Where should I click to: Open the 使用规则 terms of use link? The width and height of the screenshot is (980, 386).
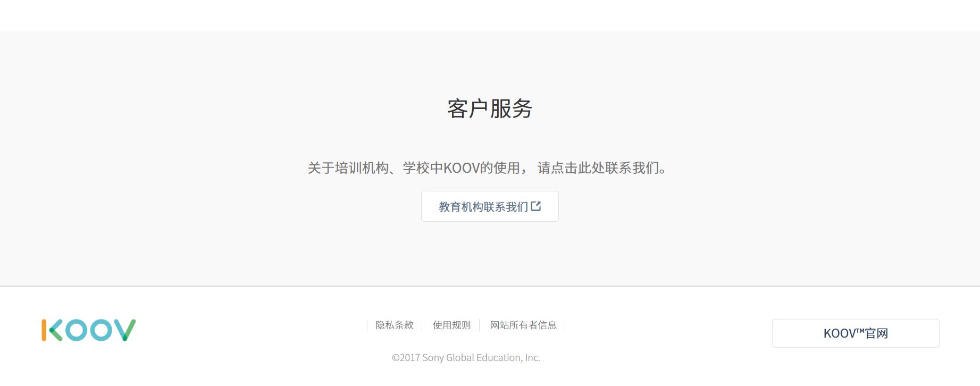[451, 325]
